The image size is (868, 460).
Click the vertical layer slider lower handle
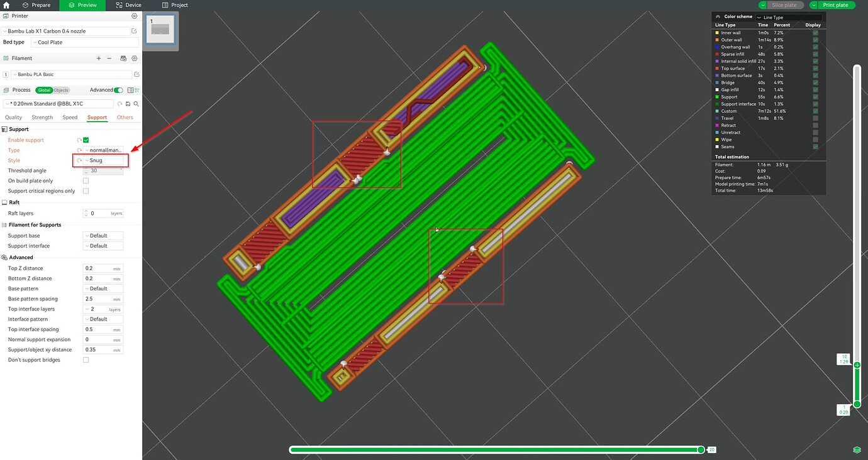(857, 404)
